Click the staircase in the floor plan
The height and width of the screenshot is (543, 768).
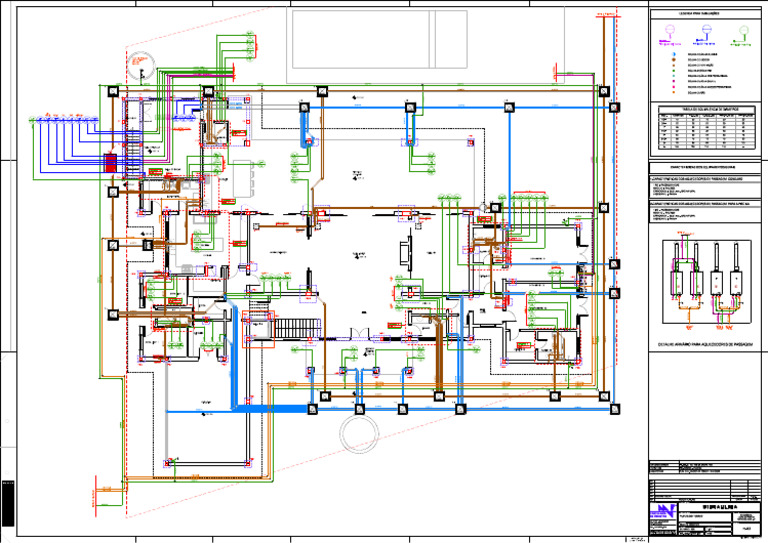coord(297,329)
